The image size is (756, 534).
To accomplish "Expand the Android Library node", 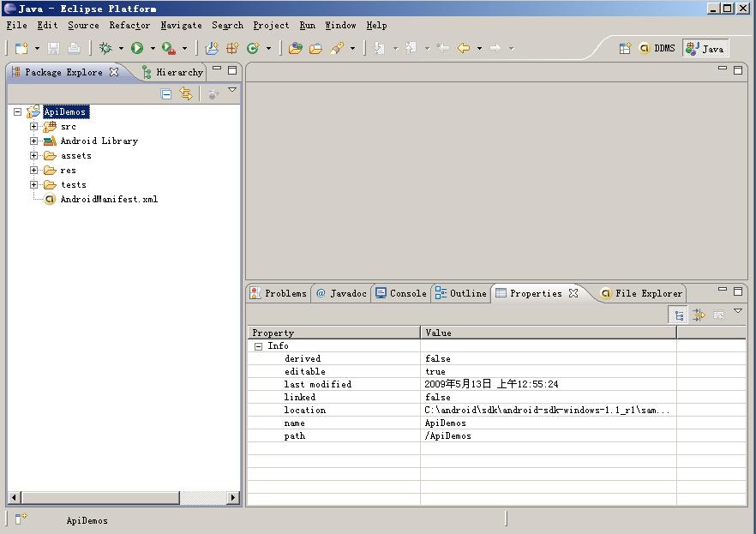I will (33, 141).
